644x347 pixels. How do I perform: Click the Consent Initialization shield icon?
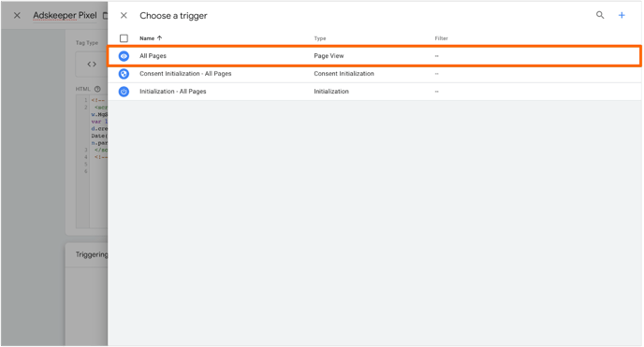[124, 74]
